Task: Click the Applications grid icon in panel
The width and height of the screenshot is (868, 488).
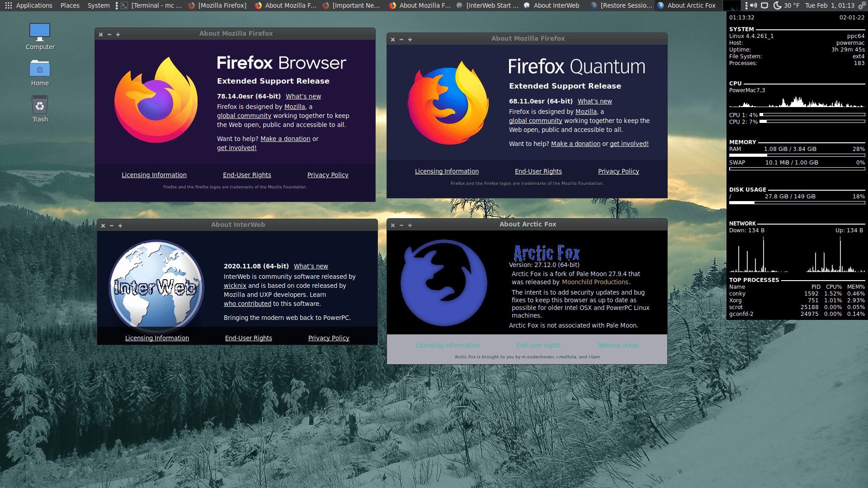Action: (x=8, y=5)
